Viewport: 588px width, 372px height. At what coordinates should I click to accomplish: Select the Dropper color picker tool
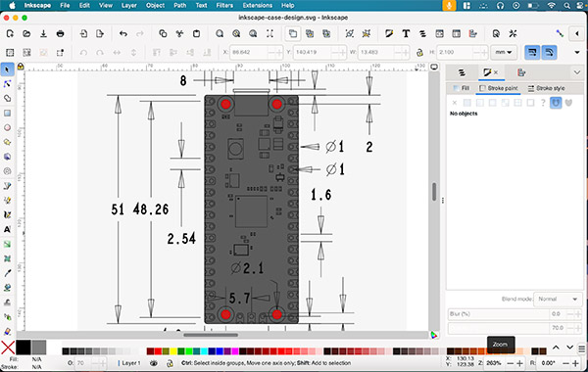coord(7,273)
